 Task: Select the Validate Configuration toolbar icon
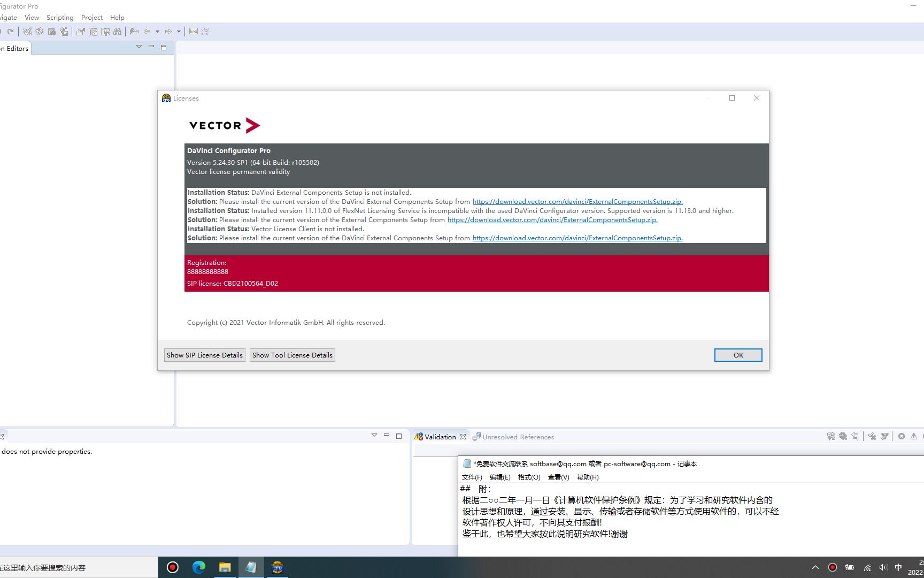(x=28, y=31)
